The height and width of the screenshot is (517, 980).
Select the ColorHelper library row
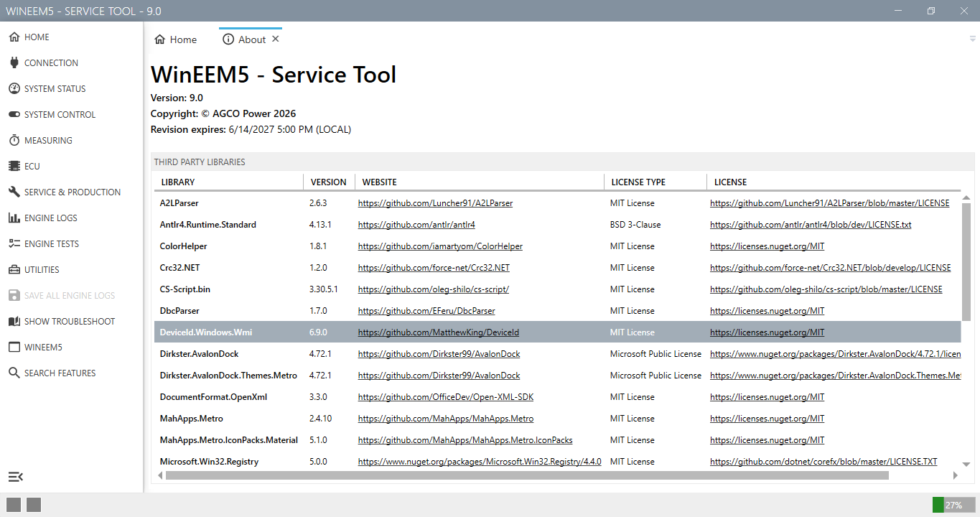[558, 246]
